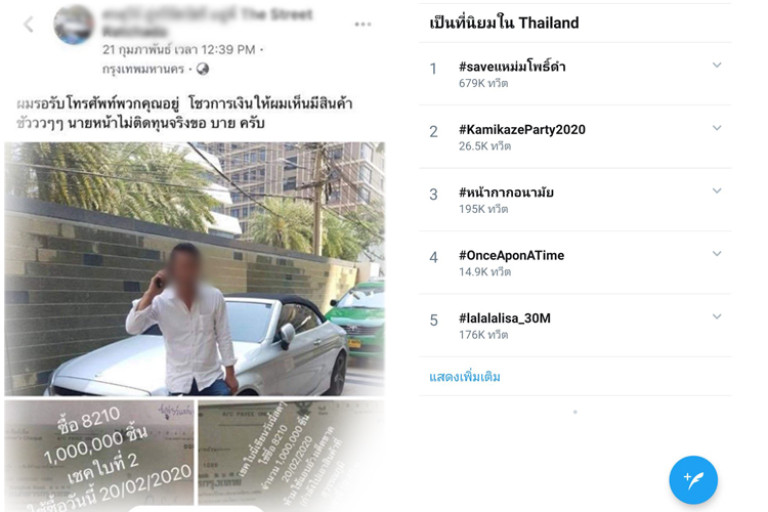Open the cheque photo labeled ซื้อ 8210
This screenshot has width=768, height=512.
point(99,456)
